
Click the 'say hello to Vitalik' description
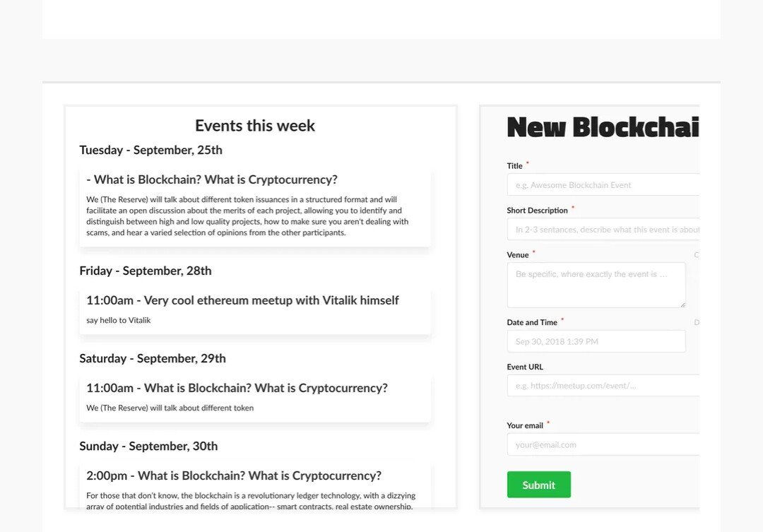click(118, 320)
